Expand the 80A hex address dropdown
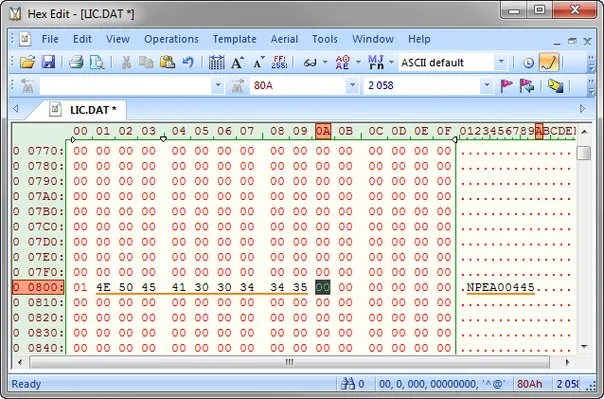This screenshot has width=604, height=399. click(352, 86)
